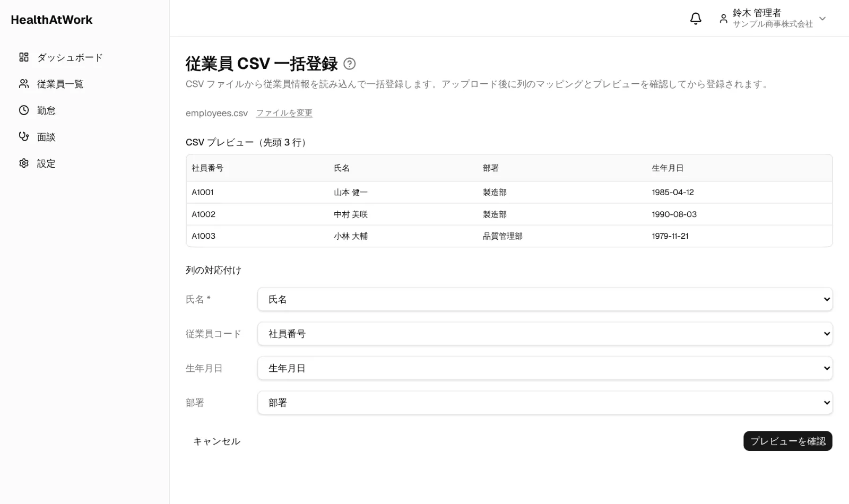Click the employees.csv file name
Image resolution: width=849 pixels, height=504 pixels.
(x=216, y=113)
